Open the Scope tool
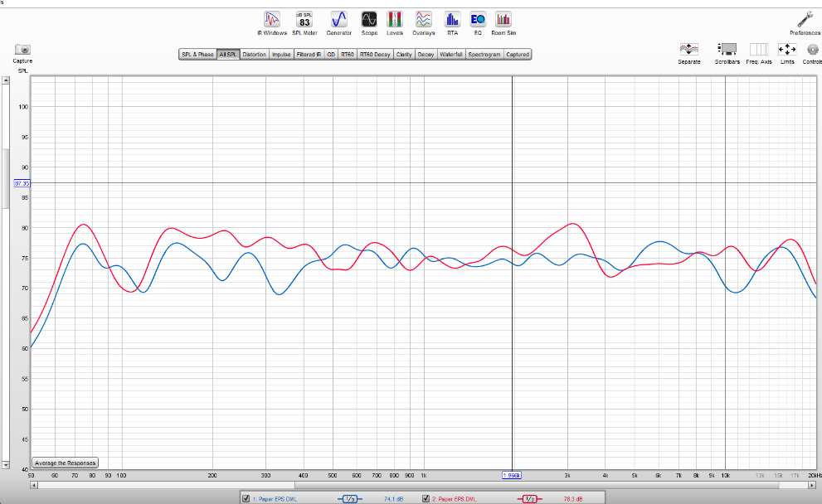This screenshot has height=504, width=822. pyautogui.click(x=369, y=23)
